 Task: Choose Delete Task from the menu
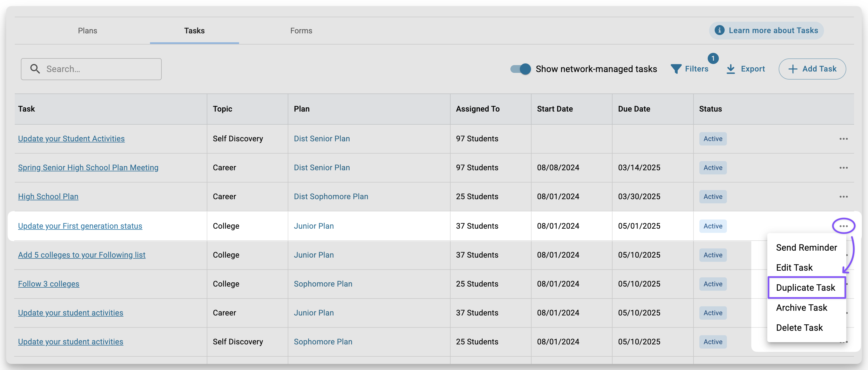click(x=799, y=327)
